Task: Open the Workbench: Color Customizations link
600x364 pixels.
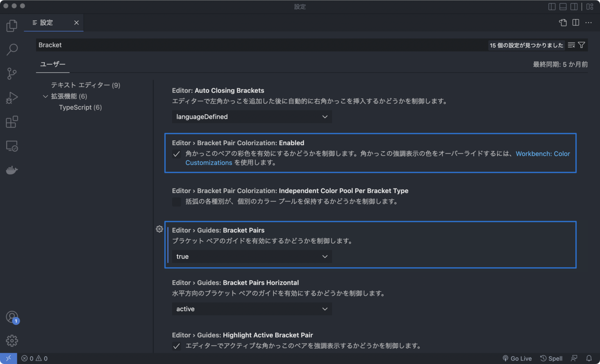Action: (x=543, y=154)
